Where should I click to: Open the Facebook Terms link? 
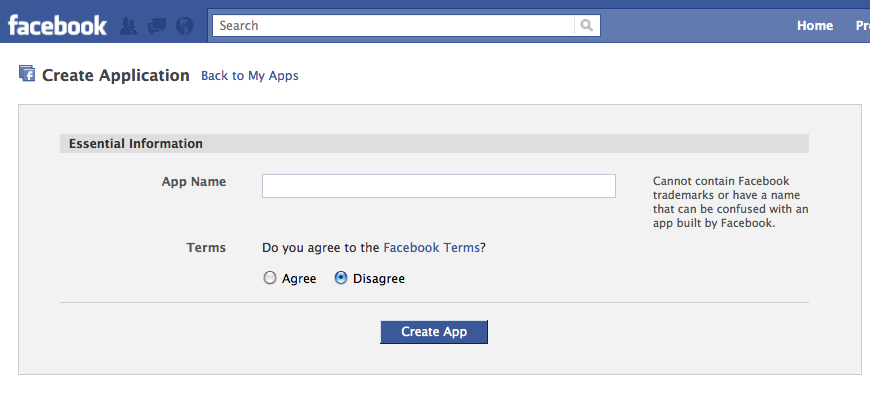[x=432, y=247]
